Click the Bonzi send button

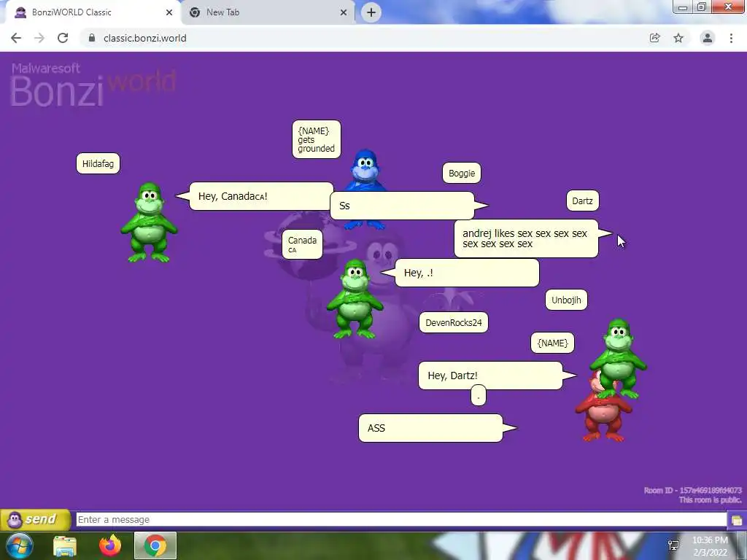35,519
